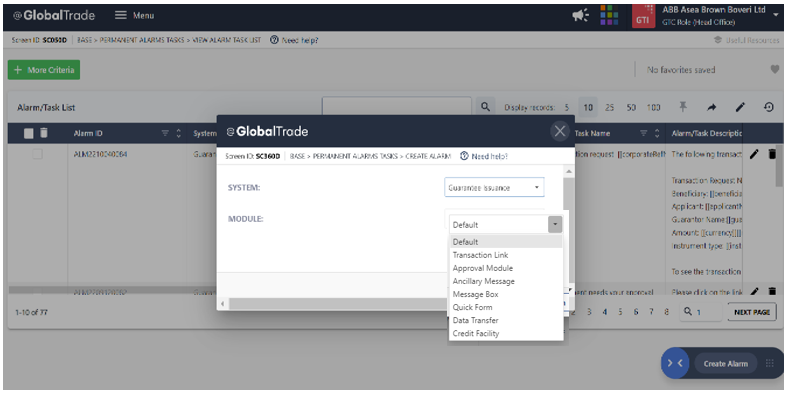Go to page 5
The height and width of the screenshot is (398, 787).
pos(620,312)
